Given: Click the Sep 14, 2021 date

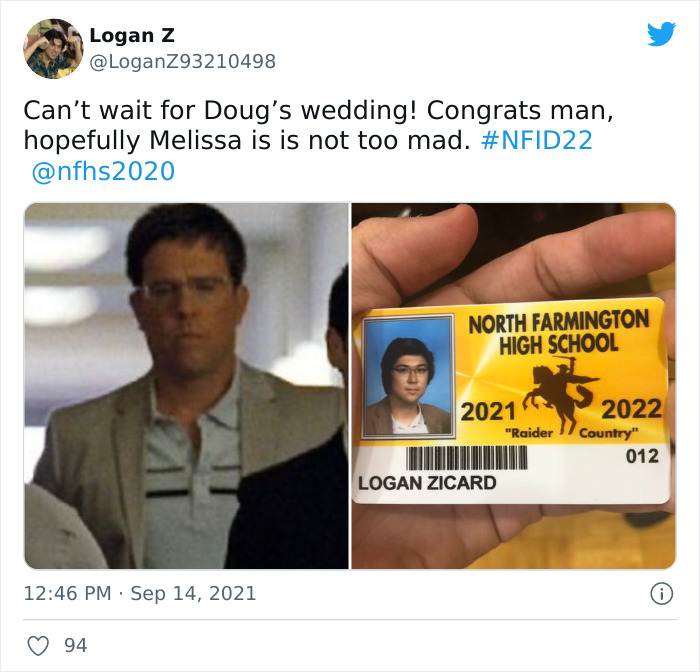Looking at the screenshot, I should 193,593.
